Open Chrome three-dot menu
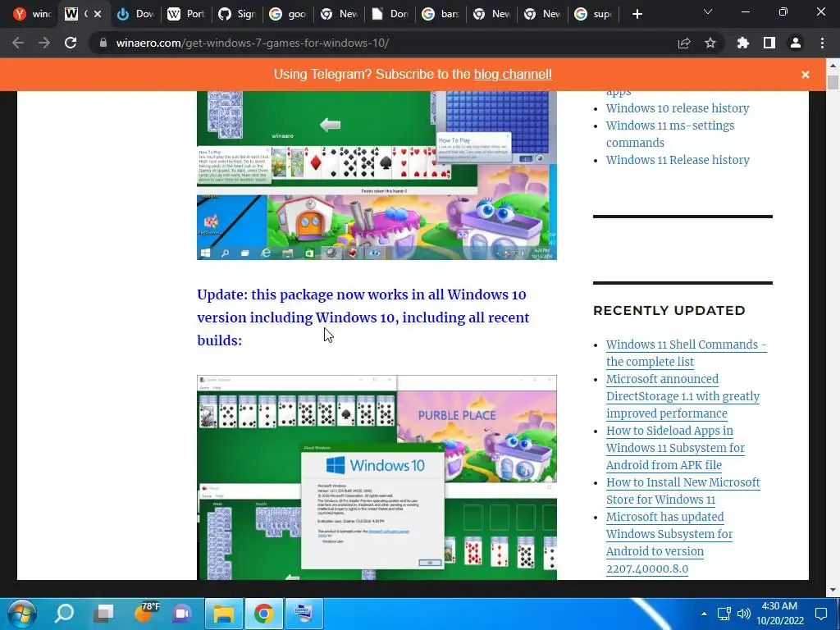Screen dimensions: 840x630 tap(822, 43)
